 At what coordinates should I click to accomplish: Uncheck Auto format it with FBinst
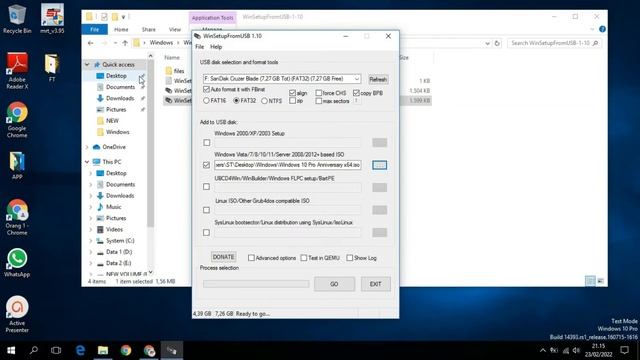pyautogui.click(x=206, y=89)
